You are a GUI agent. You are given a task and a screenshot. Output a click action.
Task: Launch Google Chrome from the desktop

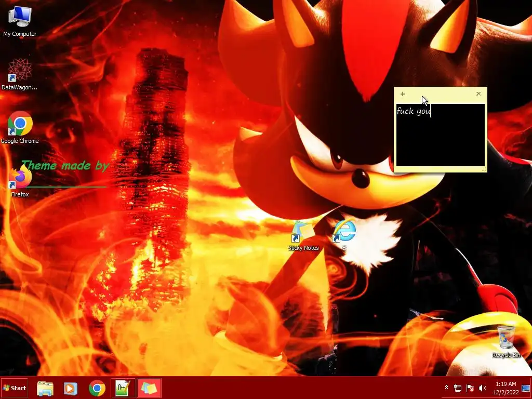[x=20, y=128]
